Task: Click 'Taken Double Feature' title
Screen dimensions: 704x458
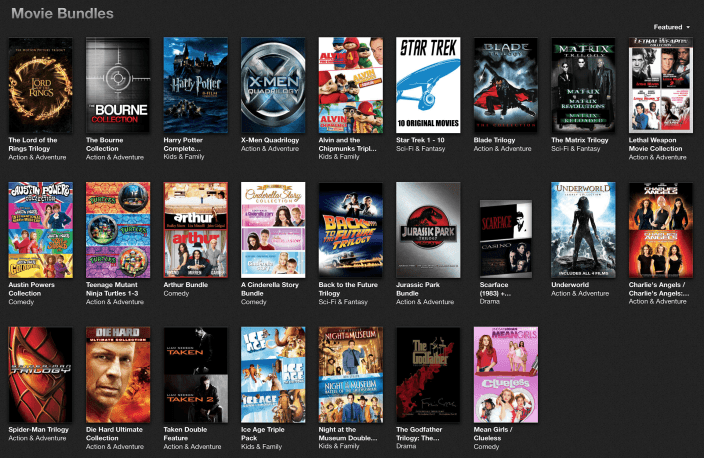Action: click(185, 433)
